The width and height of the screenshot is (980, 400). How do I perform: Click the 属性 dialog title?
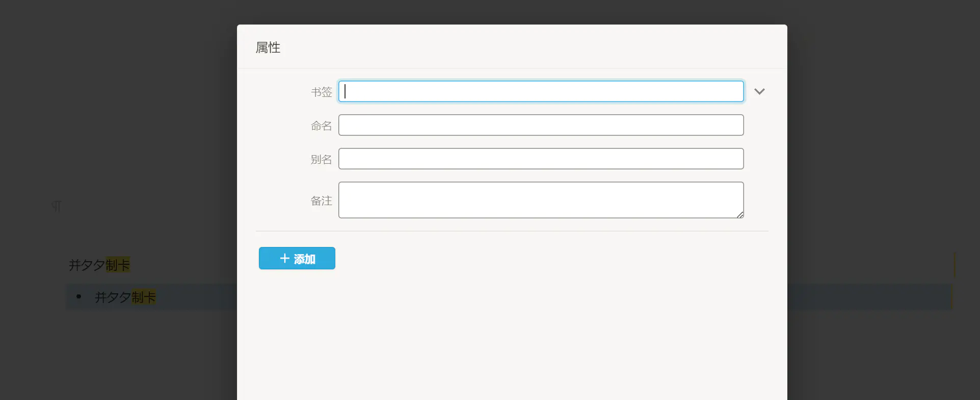[268, 47]
